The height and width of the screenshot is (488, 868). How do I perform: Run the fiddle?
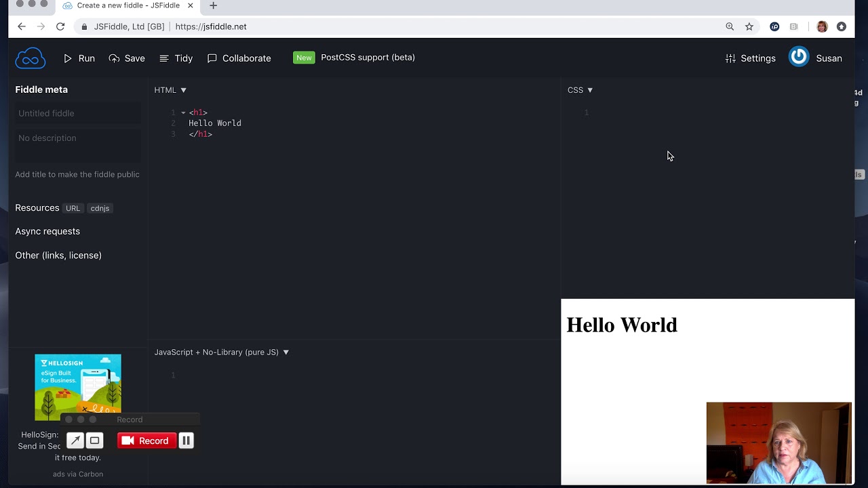coord(79,58)
